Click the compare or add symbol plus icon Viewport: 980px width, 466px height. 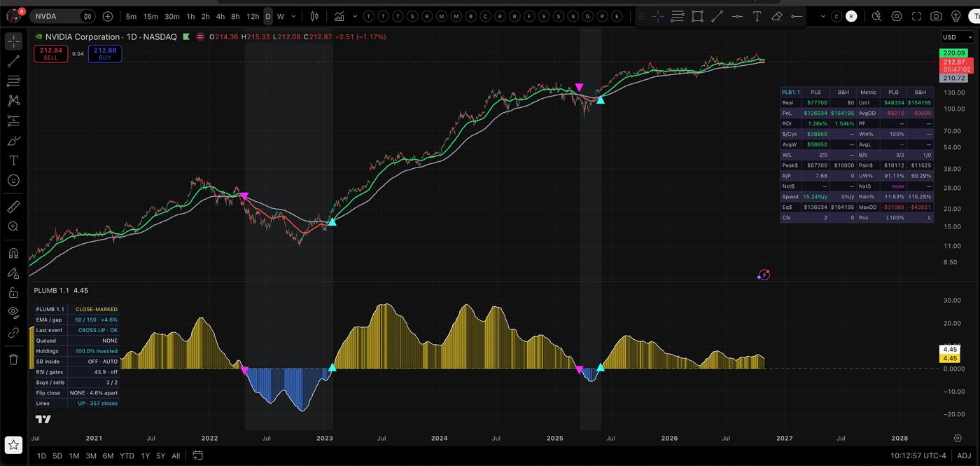(x=107, y=16)
